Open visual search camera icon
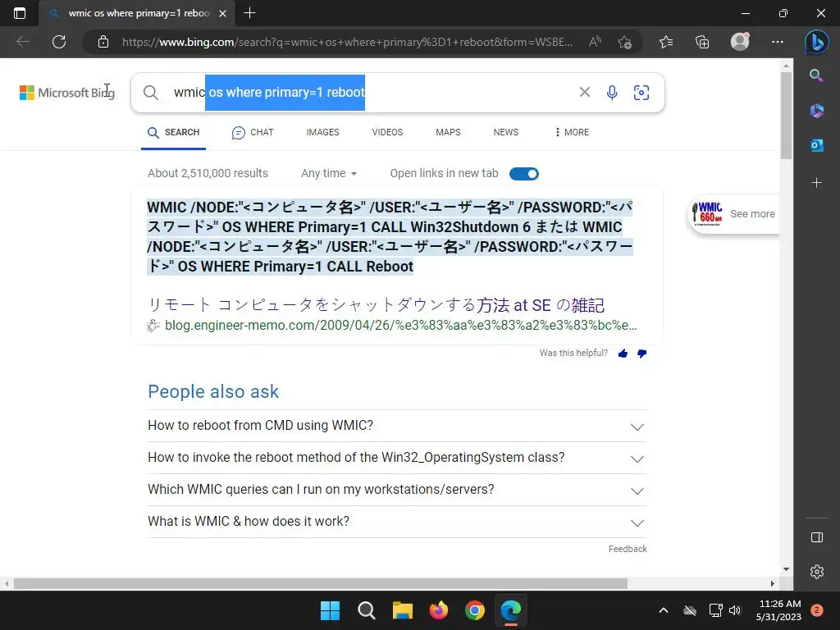 tap(641, 92)
